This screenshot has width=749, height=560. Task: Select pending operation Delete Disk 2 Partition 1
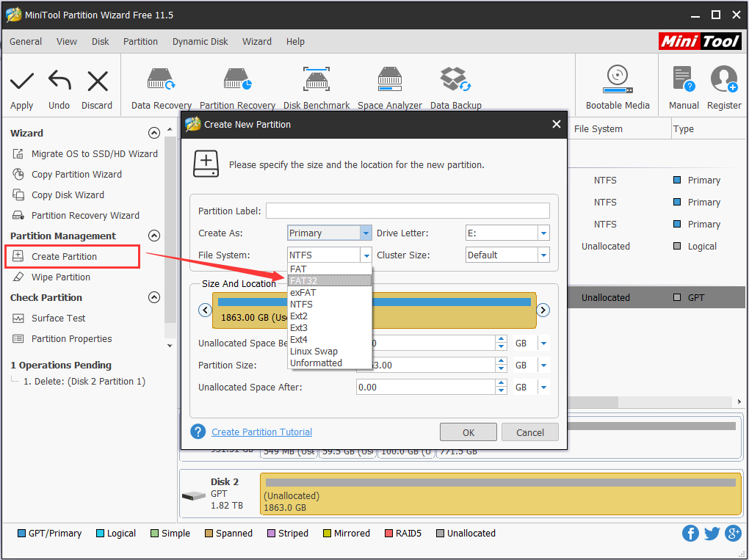point(84,382)
